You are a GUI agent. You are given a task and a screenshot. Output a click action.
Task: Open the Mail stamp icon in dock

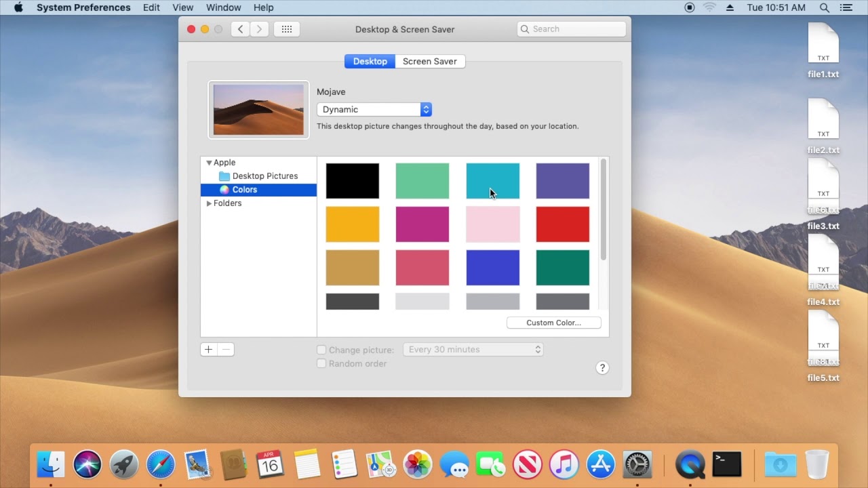tap(197, 464)
